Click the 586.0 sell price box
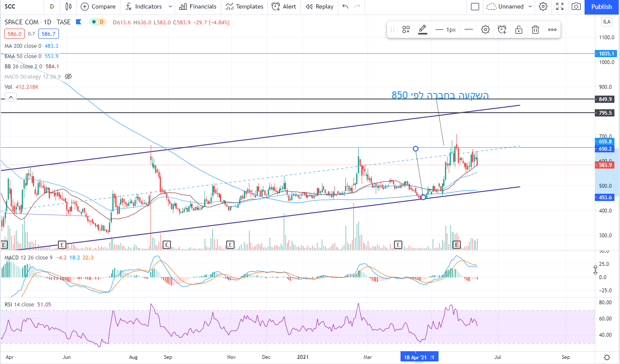 tap(15, 34)
